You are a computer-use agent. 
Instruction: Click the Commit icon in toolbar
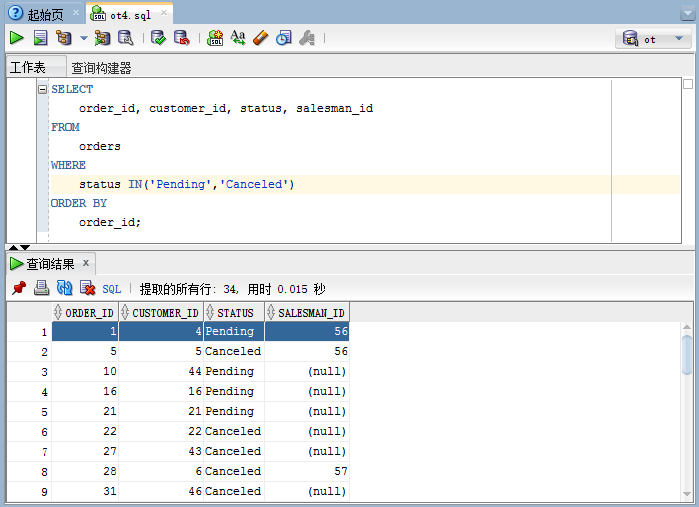(158, 38)
